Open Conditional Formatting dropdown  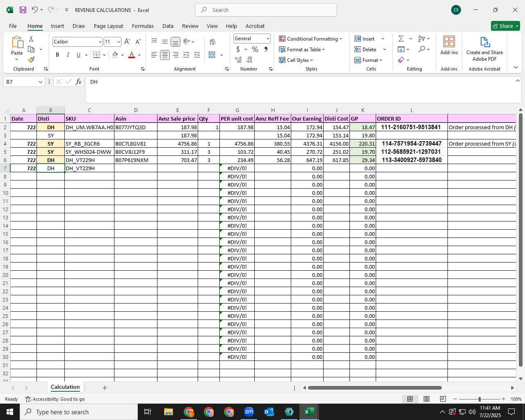pyautogui.click(x=310, y=39)
